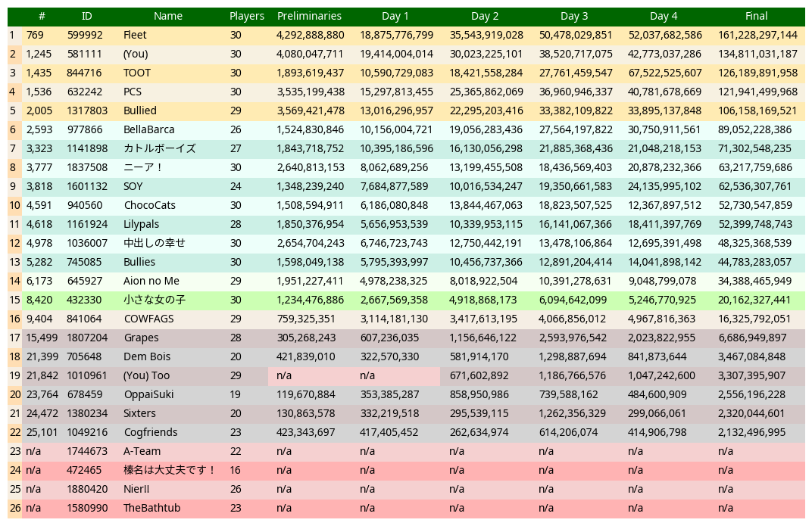Click Final score 20,162,327,441

754,300
